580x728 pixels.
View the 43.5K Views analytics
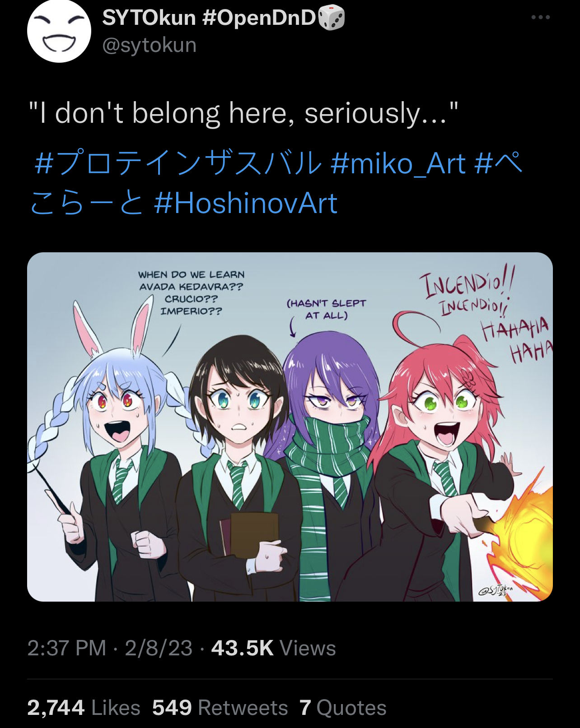[x=274, y=648]
